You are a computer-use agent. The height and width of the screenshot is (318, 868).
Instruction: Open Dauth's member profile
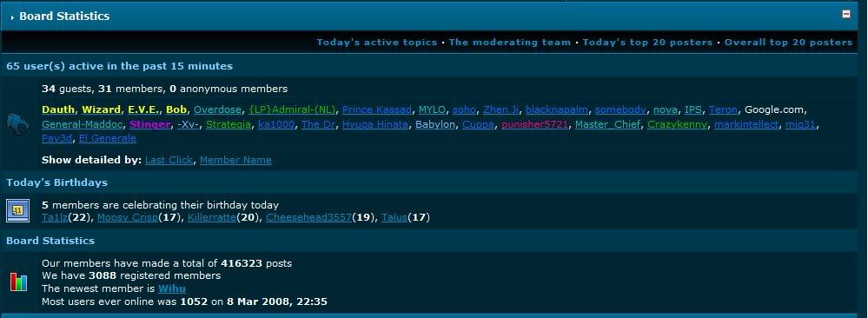click(x=58, y=109)
